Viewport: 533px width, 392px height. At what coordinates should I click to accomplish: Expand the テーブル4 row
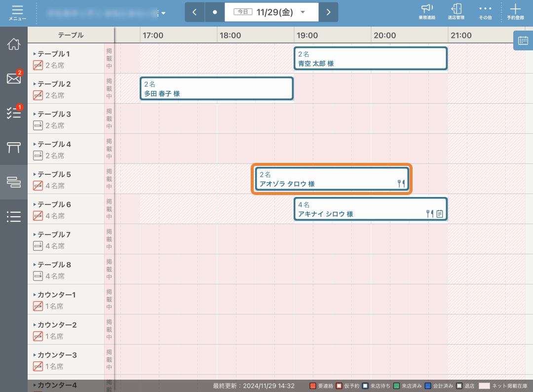(x=35, y=144)
